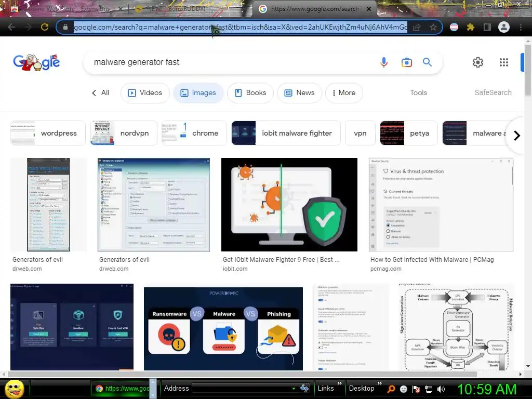Open the Ransomware vs Malware vs Phishing image
532x399 pixels.
[223, 329]
